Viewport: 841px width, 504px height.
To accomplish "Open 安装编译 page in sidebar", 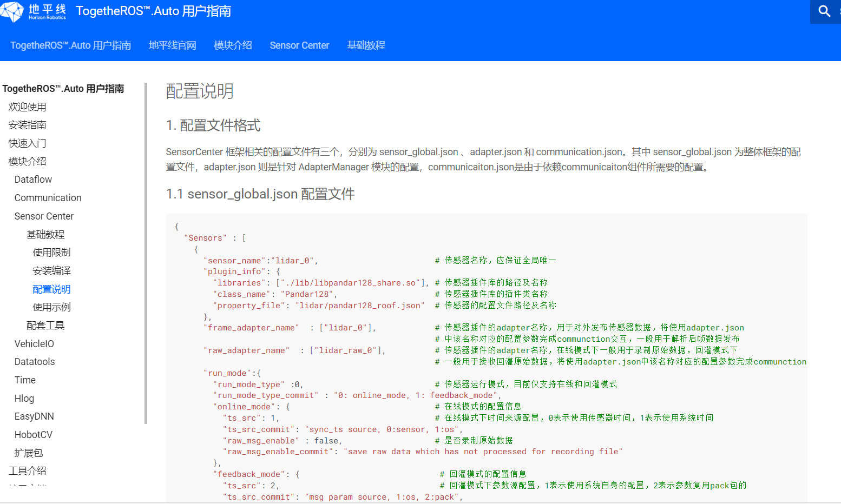I will coord(51,271).
